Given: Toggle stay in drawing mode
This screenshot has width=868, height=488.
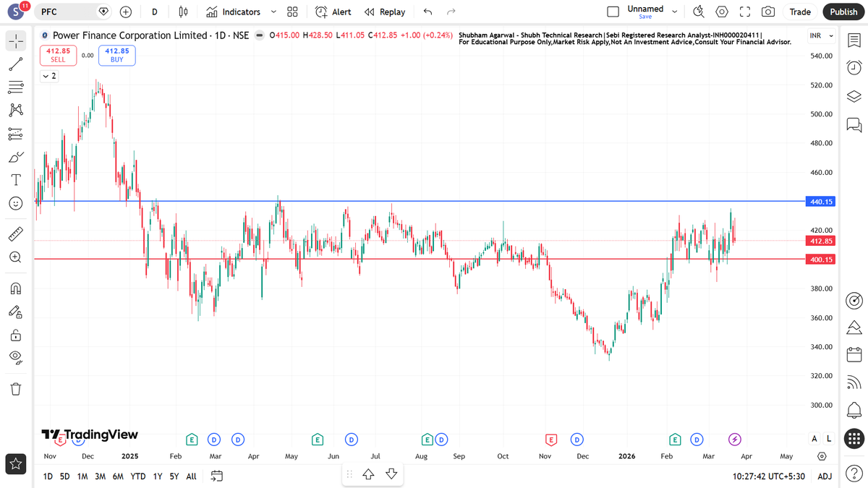Looking at the screenshot, I should pos(16,312).
